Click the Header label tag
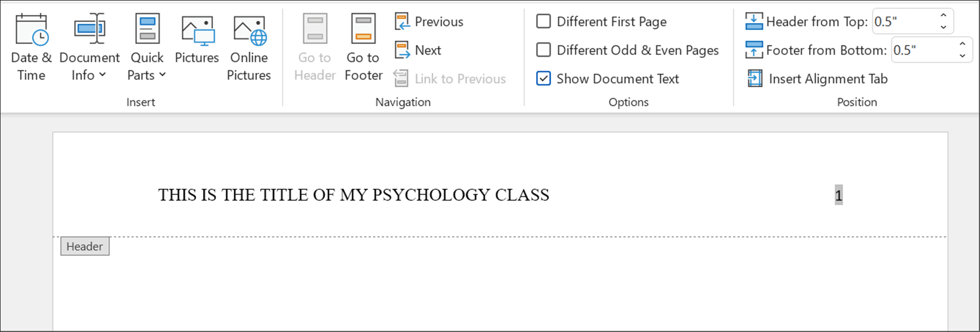The height and width of the screenshot is (332, 980). [85, 246]
